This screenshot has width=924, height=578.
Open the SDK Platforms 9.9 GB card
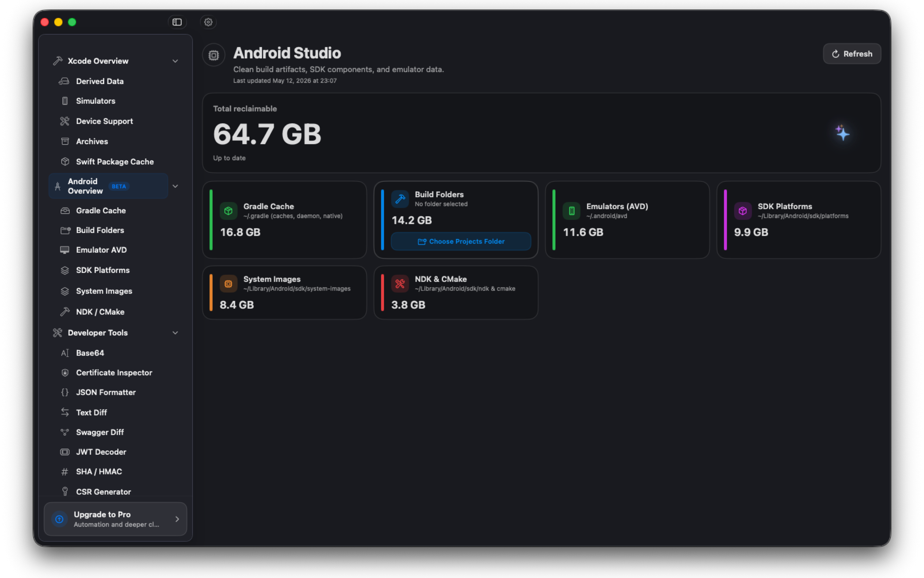pyautogui.click(x=799, y=220)
